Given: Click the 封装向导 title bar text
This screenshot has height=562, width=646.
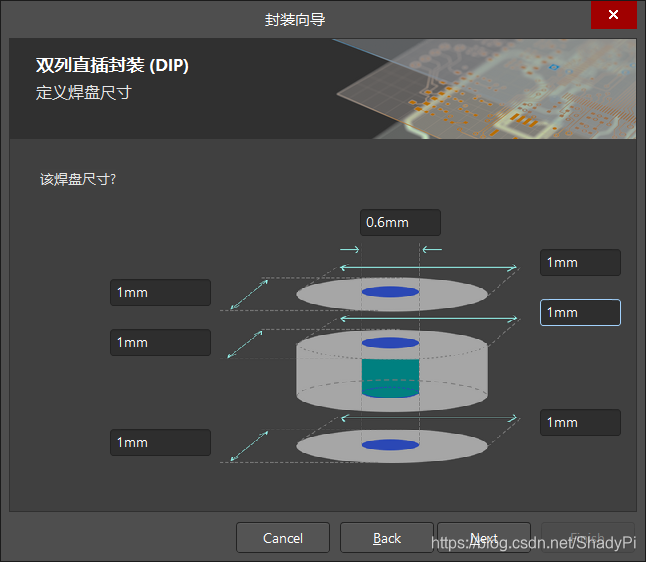Looking at the screenshot, I should pyautogui.click(x=295, y=19).
